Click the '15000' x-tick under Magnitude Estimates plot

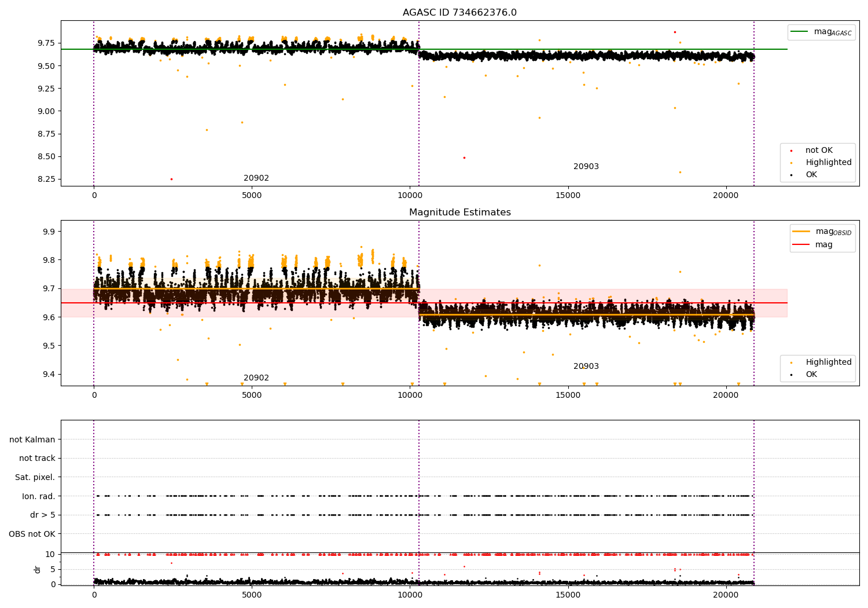pyautogui.click(x=568, y=395)
